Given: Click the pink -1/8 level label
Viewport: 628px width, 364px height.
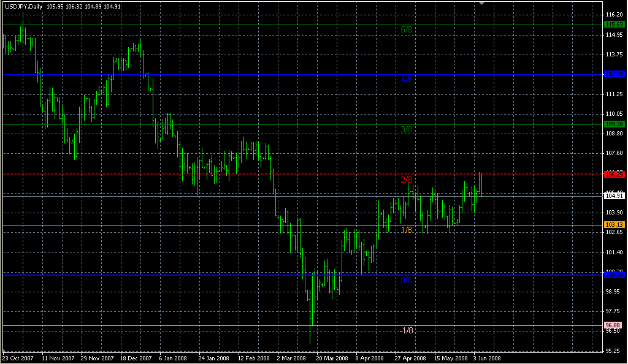Looking at the screenshot, I should [405, 330].
